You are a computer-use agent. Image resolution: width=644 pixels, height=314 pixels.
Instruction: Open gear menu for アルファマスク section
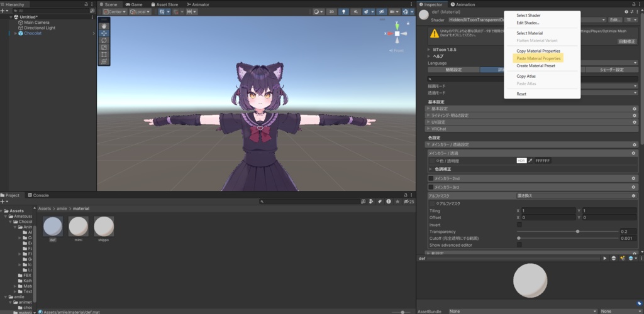[x=634, y=196]
